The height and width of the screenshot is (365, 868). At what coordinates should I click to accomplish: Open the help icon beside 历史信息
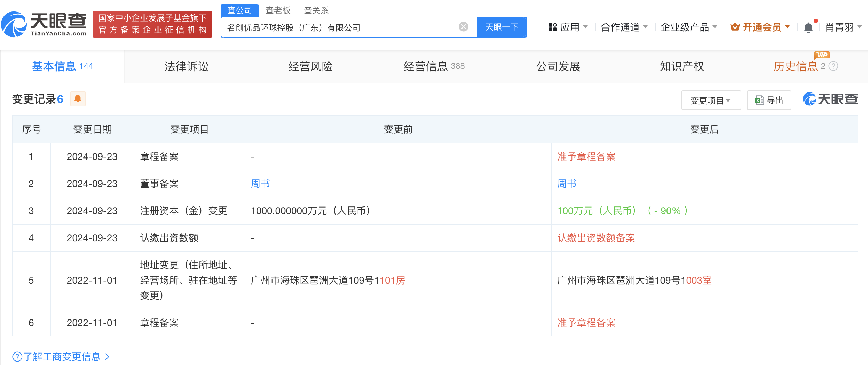pos(834,66)
